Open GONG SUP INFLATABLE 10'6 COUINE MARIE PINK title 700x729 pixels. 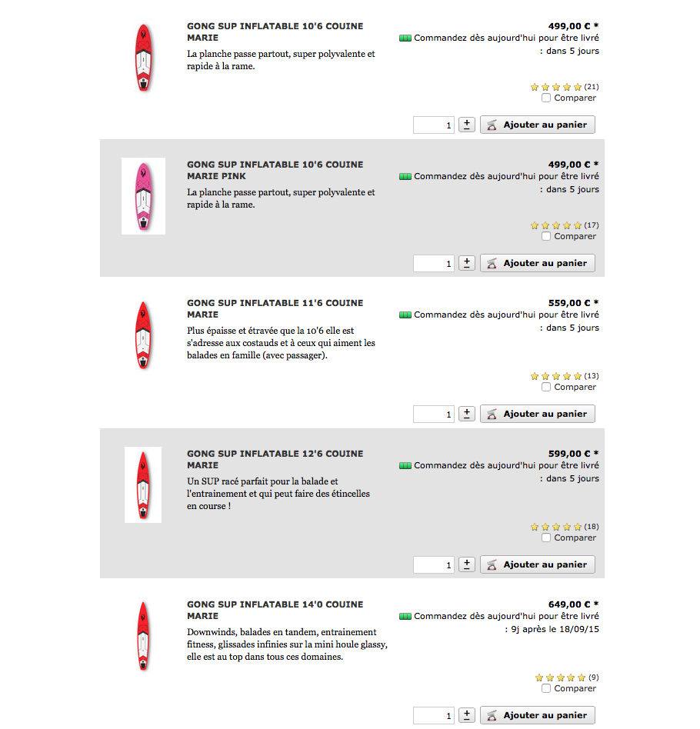pyautogui.click(x=275, y=170)
